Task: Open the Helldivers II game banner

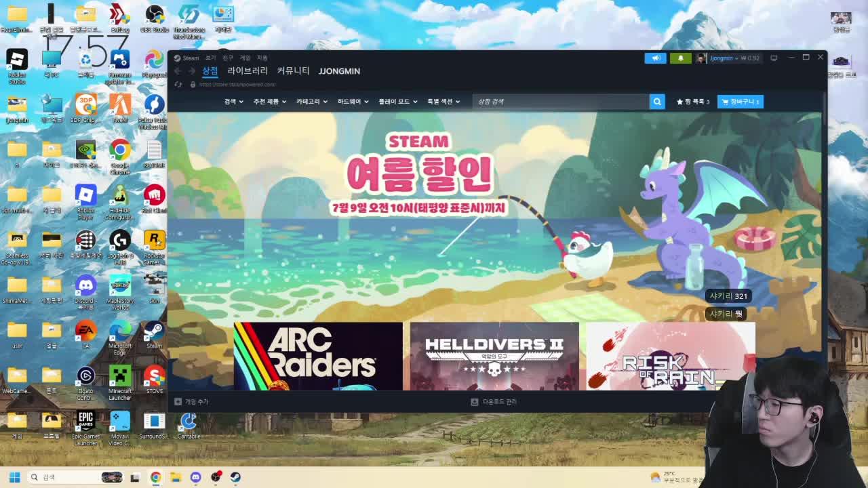Action: click(x=494, y=357)
